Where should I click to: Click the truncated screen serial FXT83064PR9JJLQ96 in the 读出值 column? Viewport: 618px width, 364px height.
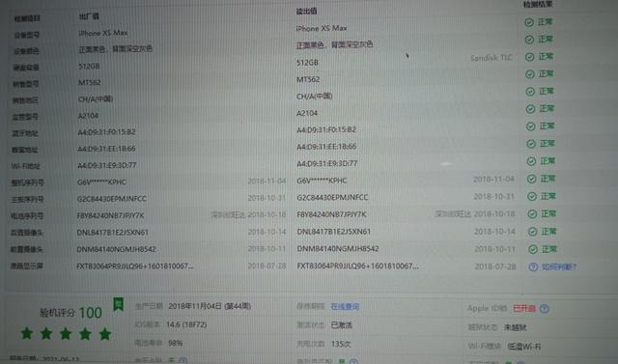point(358,266)
